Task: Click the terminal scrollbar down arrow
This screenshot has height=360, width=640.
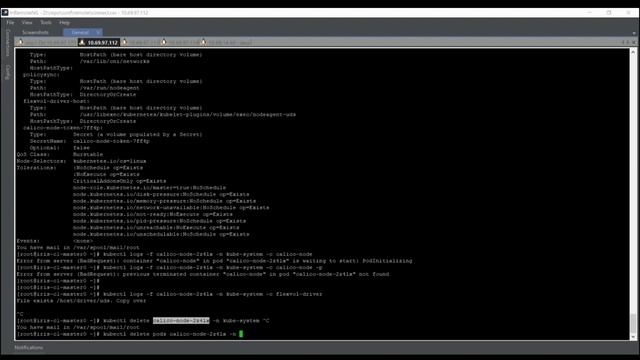Action: (633, 337)
